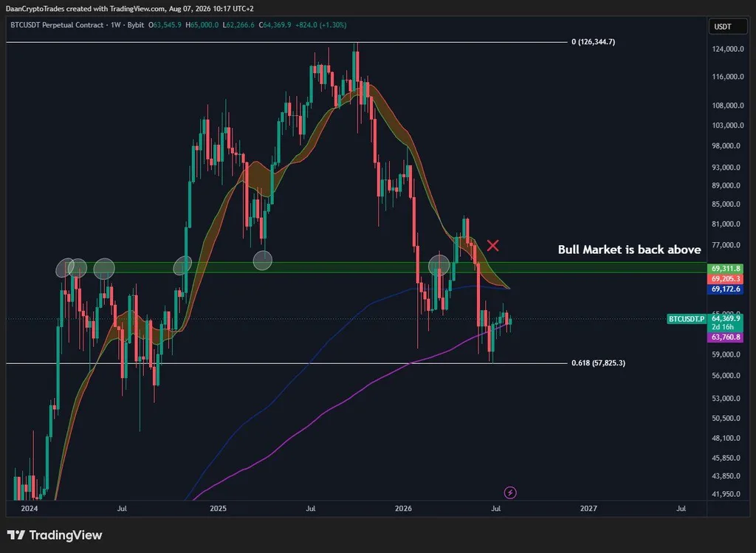Click the blue 69,172.6 price label
This screenshot has height=553, width=756.
tap(725, 289)
